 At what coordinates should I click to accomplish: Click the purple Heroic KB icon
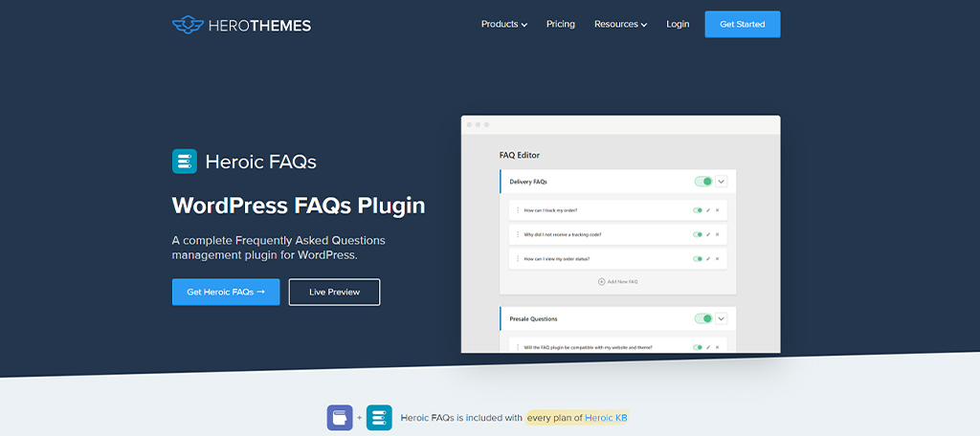point(340,418)
